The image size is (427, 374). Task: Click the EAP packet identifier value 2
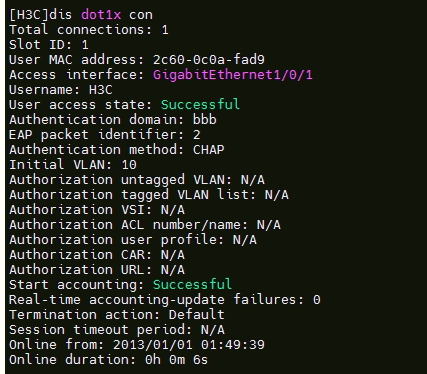point(197,135)
